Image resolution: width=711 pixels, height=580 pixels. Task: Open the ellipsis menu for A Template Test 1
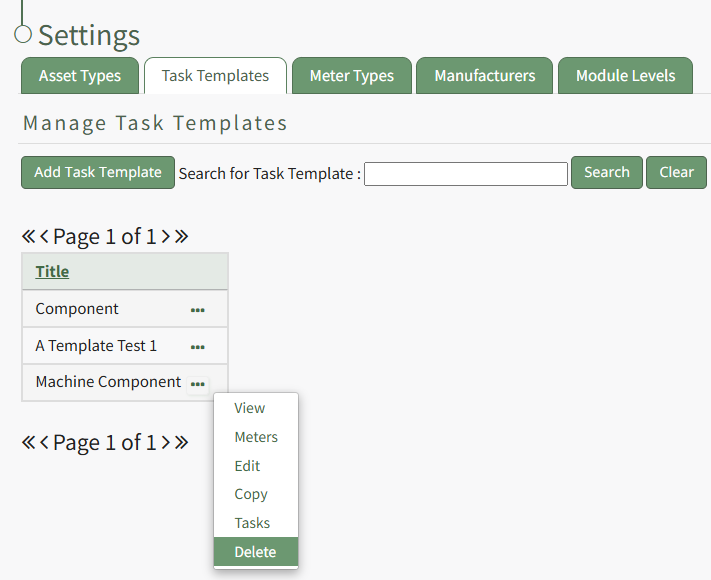(197, 347)
